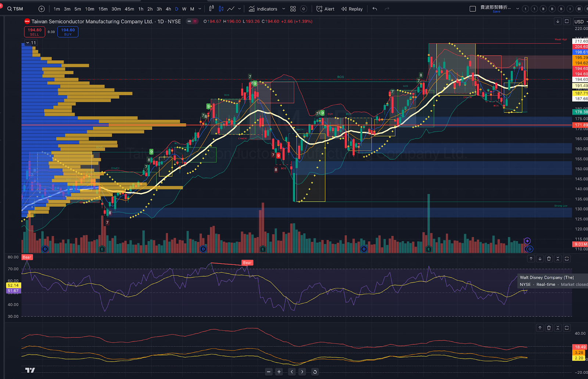The width and height of the screenshot is (588, 379).
Task: Create a new Alert
Action: tap(325, 9)
